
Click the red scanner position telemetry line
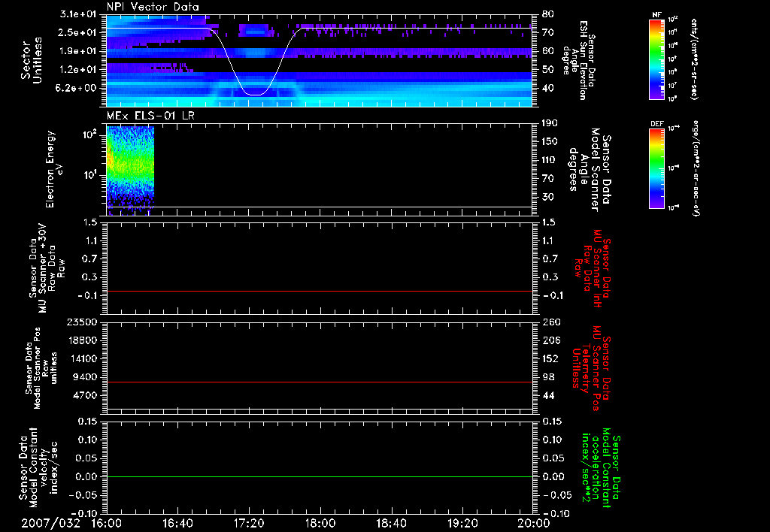click(x=319, y=382)
